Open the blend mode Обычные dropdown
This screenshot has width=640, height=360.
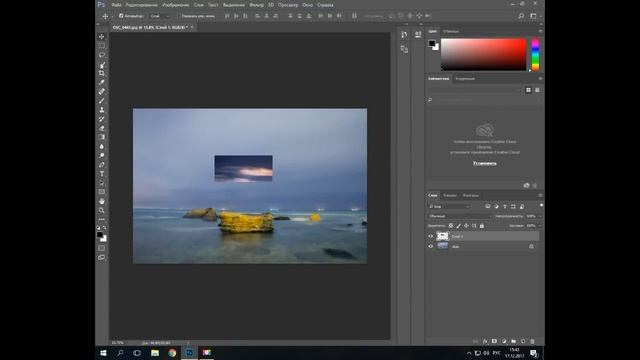(x=460, y=216)
